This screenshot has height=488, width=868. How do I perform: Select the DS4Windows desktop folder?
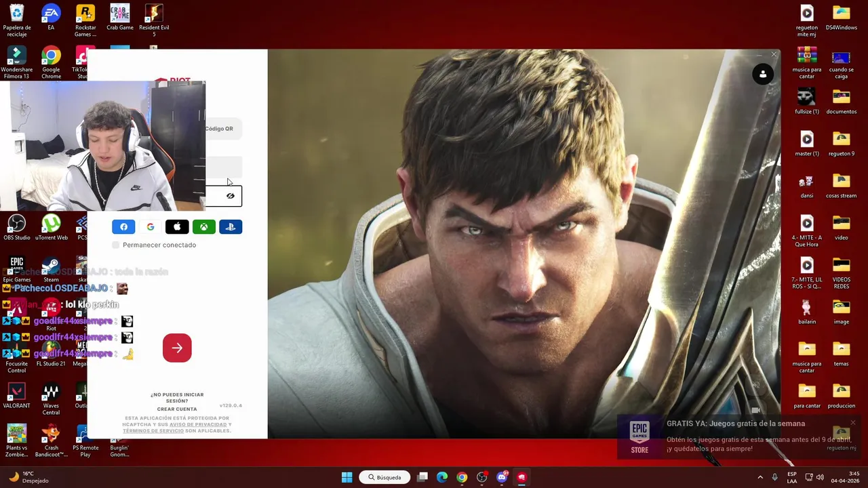[841, 18]
